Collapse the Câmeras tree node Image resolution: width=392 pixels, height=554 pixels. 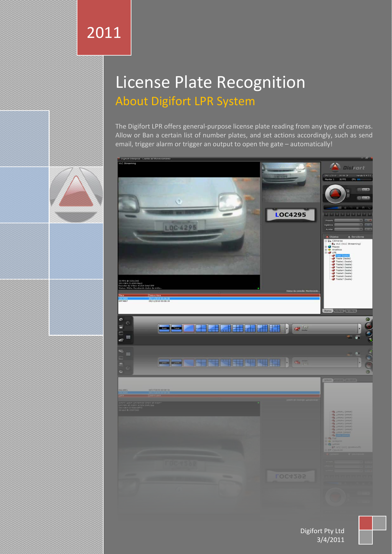[326, 241]
